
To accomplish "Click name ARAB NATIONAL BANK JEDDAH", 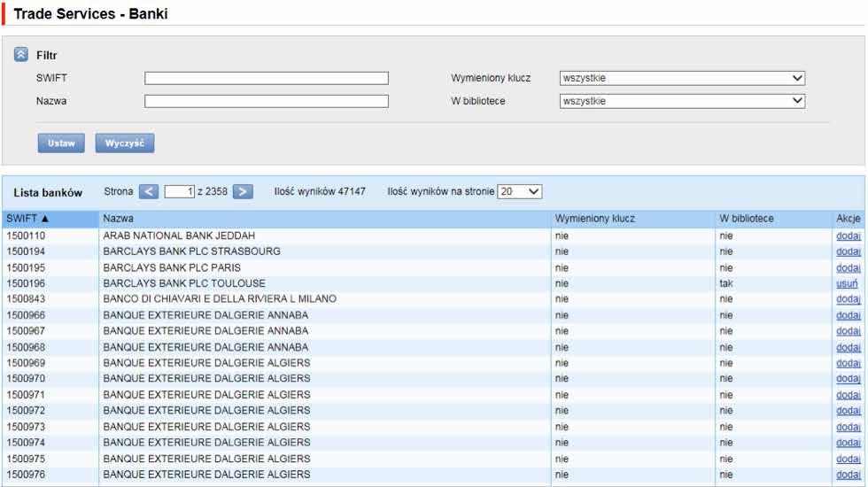I will 179,236.
